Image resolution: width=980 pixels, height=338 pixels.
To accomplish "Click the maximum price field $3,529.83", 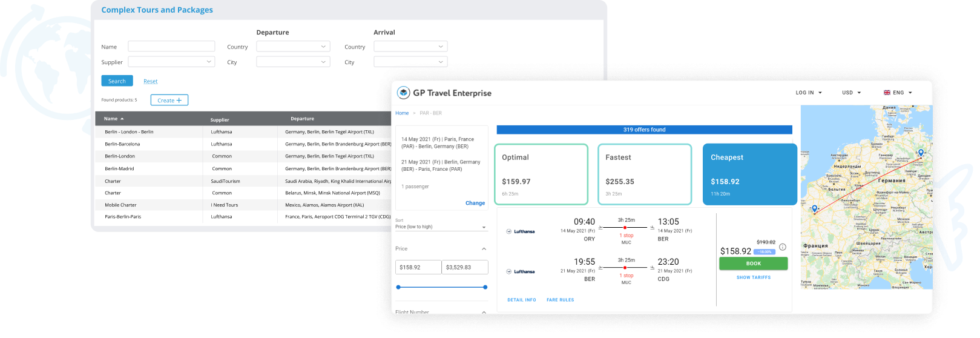I will pyautogui.click(x=465, y=267).
